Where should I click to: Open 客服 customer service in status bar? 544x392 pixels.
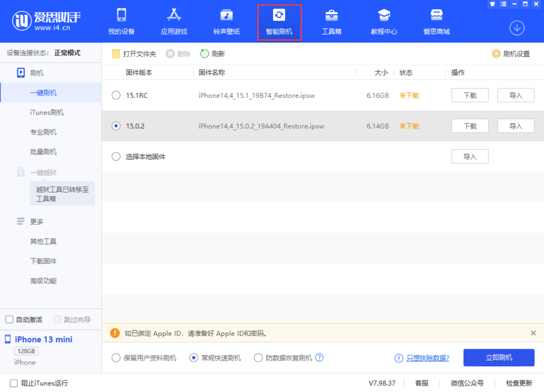pos(422,383)
